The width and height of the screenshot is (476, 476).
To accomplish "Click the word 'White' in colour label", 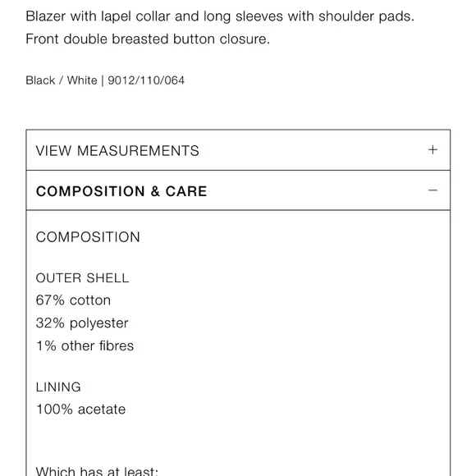I will pyautogui.click(x=82, y=80).
